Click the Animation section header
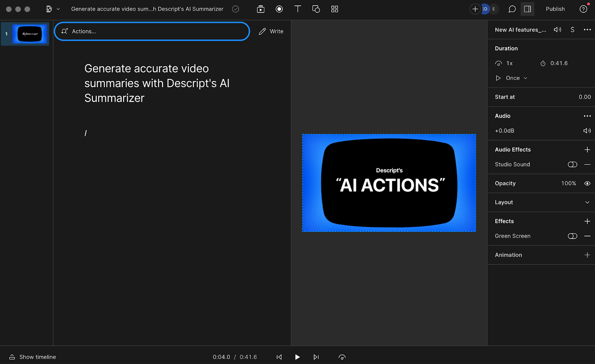This screenshot has height=364, width=595. pos(508,255)
